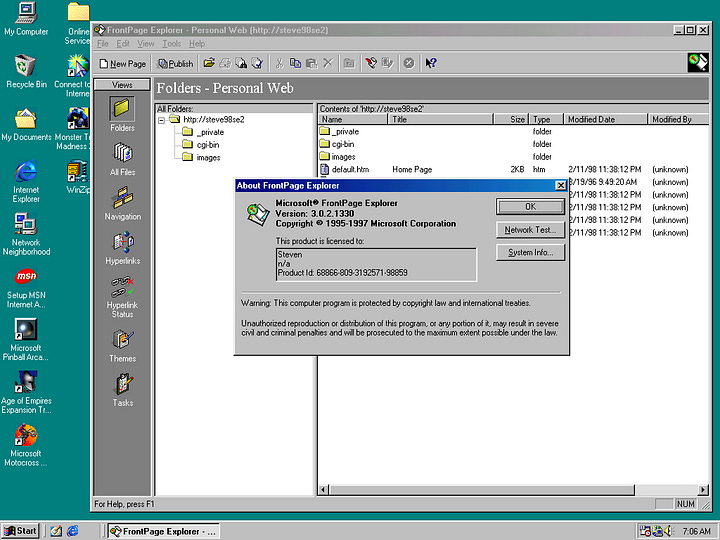Click the Up One Level folder icon
720x540 pixels.
[349, 63]
